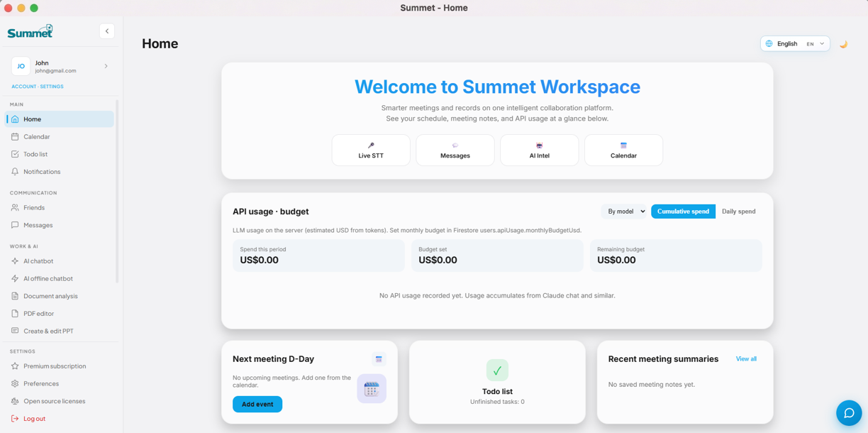Click the Add event button
The image size is (868, 433).
coord(257,405)
